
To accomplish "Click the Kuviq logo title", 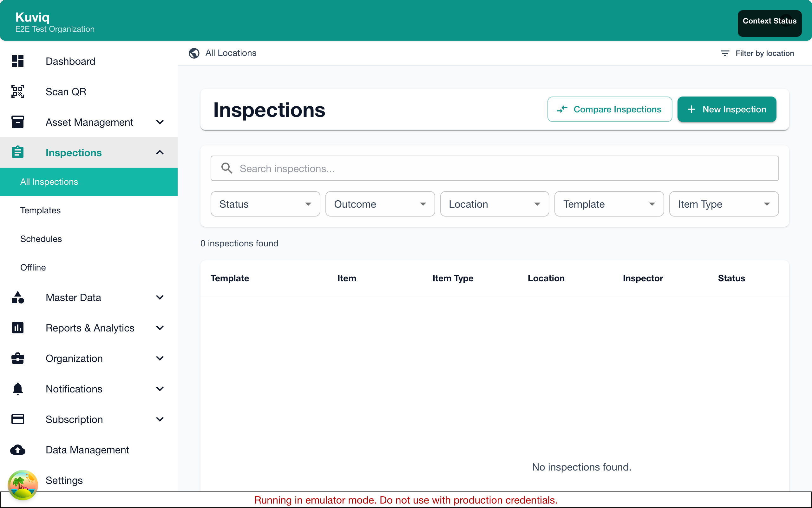I will coord(32,17).
